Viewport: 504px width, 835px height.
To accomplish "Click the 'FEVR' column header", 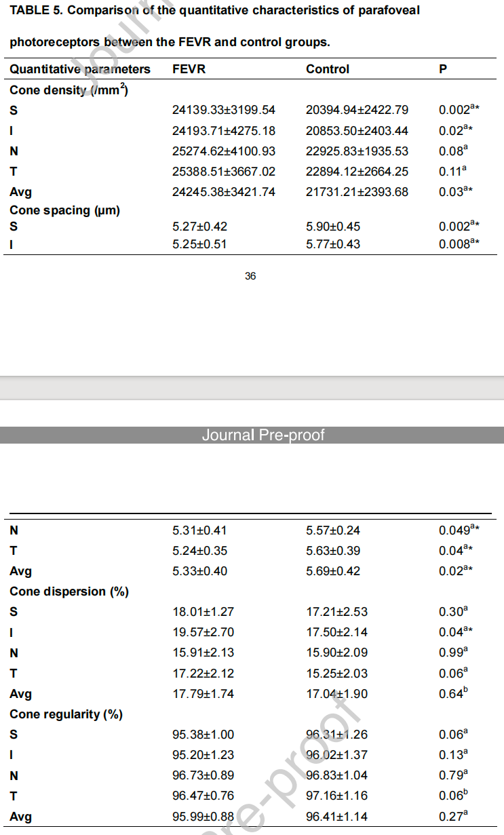I will coord(189,69).
